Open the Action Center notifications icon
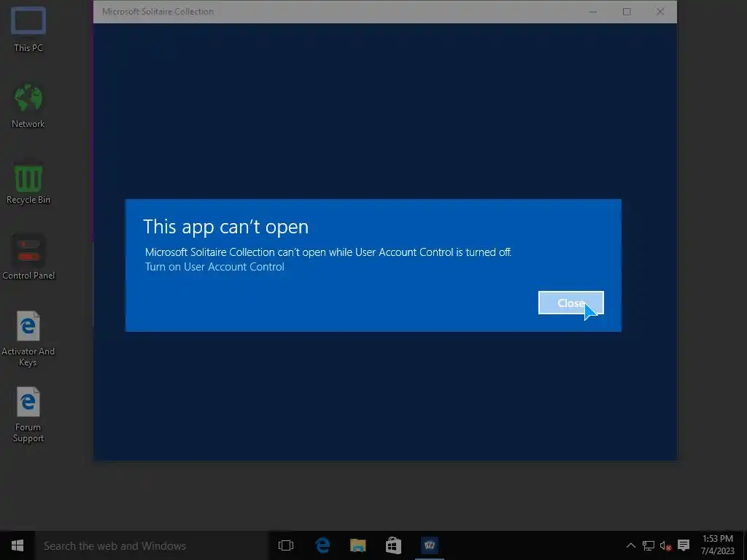747x560 pixels. coord(684,545)
